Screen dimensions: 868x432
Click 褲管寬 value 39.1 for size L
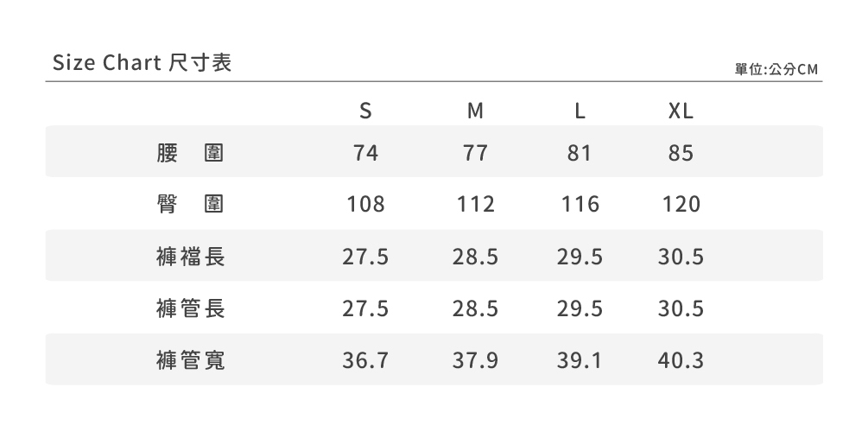579,360
